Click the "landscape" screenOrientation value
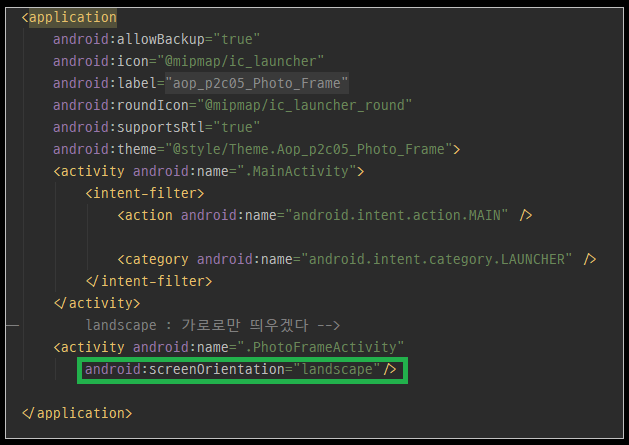The image size is (629, 445). tap(337, 369)
